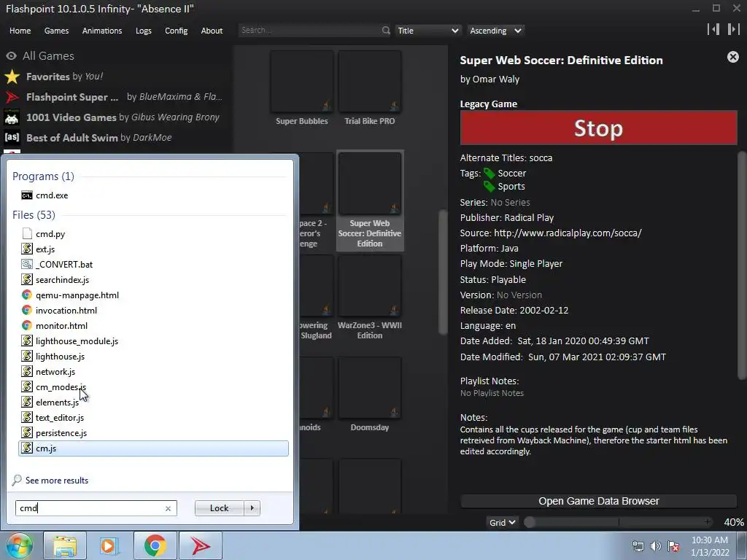This screenshot has width=747, height=560.
Task: Open Best of Adult Swim playlist icon
Action: click(x=12, y=138)
